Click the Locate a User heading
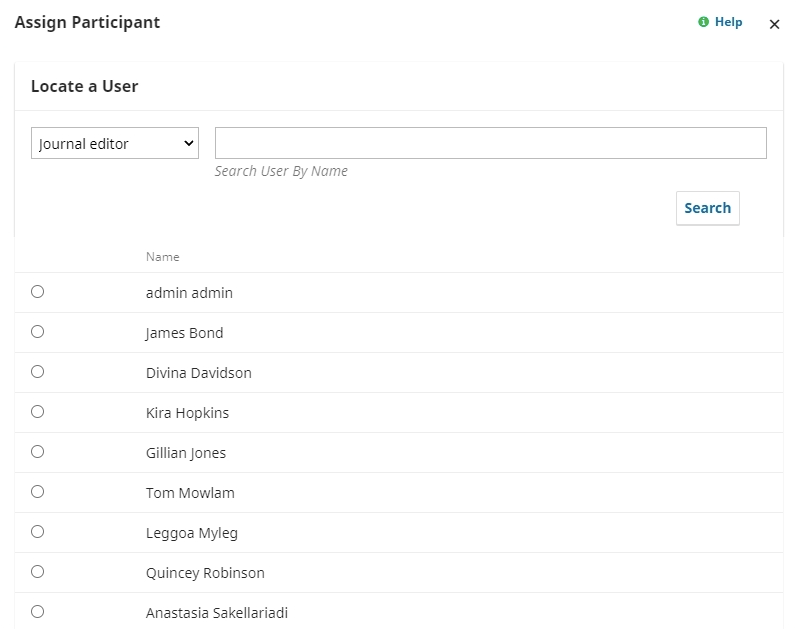 click(x=85, y=86)
